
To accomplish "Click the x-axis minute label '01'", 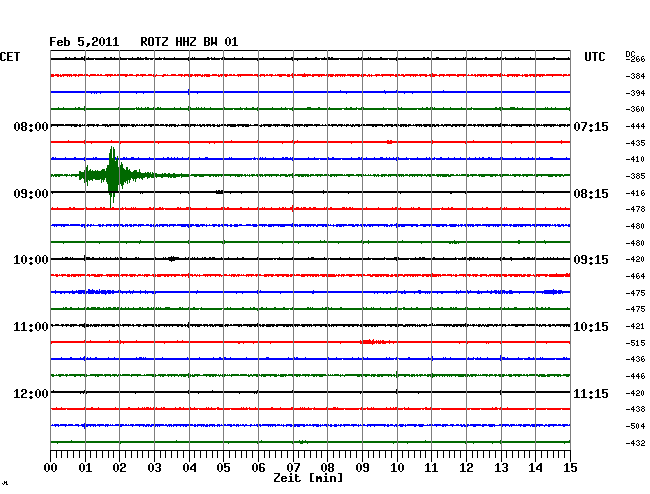I will click(x=85, y=468).
